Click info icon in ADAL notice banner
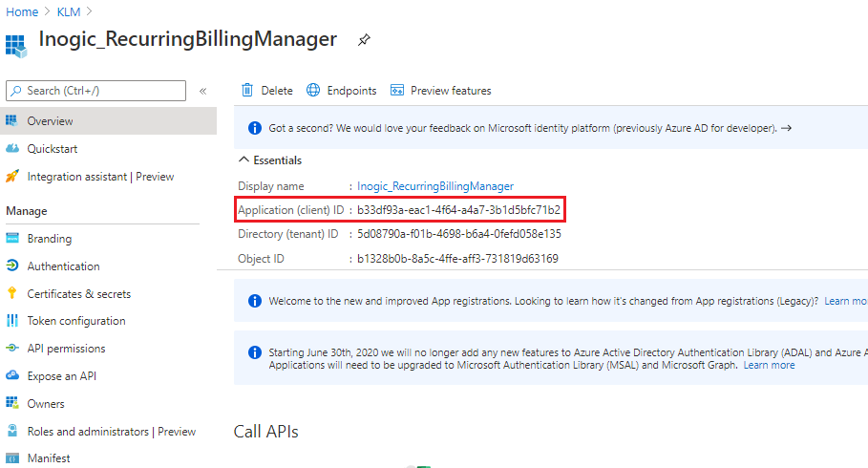This screenshot has height=468, width=868. 255,352
